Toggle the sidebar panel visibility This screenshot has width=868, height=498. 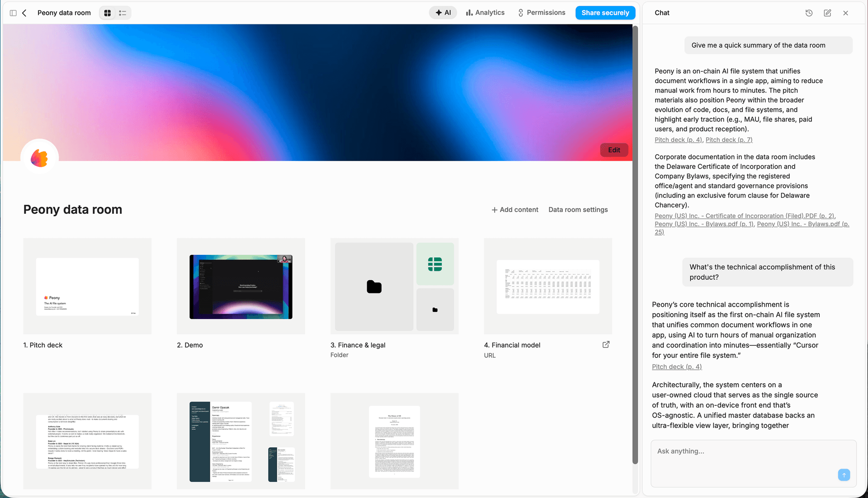point(13,13)
